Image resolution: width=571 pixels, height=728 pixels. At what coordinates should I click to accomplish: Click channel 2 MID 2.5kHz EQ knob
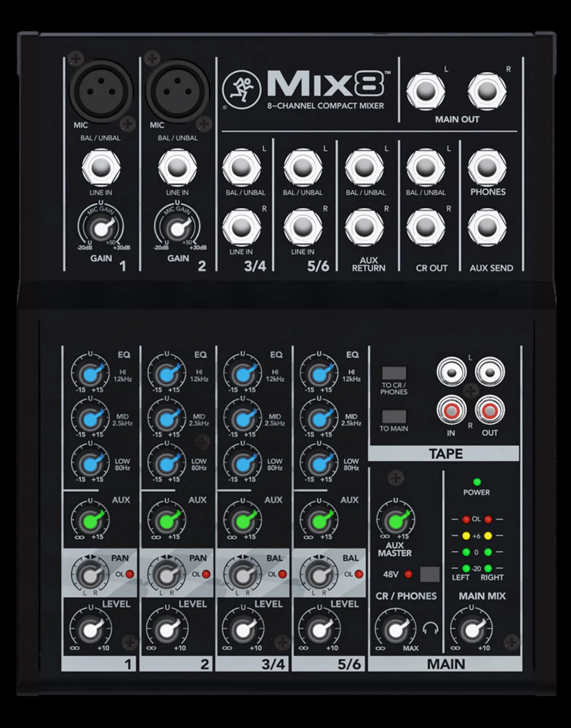pos(166,419)
